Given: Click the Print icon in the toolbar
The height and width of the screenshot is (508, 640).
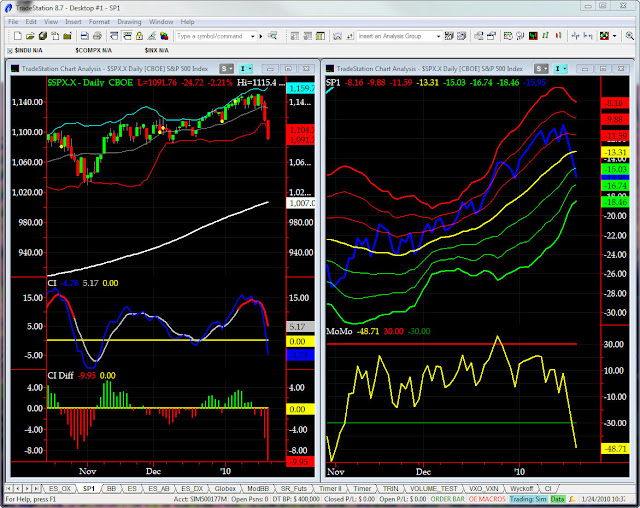Looking at the screenshot, I should (x=97, y=36).
